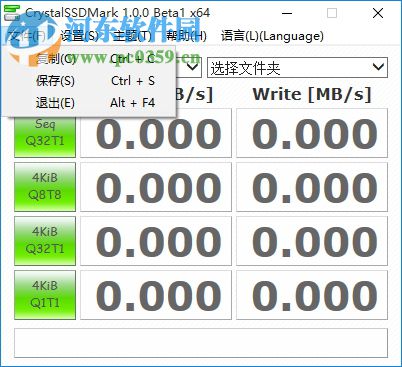
Task: Click the 4KiB Q32T1 read result value
Action: click(156, 241)
